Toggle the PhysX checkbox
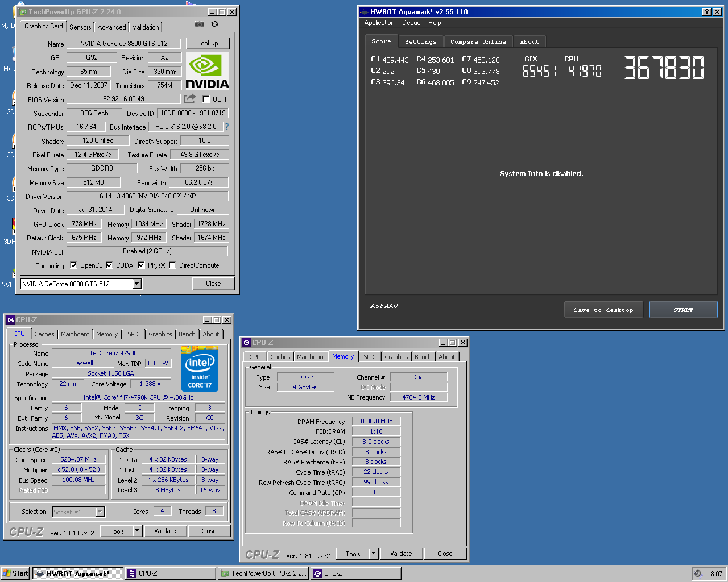The image size is (728, 582). (141, 265)
